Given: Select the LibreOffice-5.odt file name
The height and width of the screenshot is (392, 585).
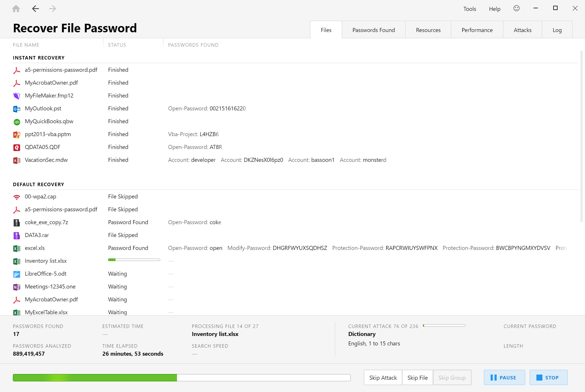Looking at the screenshot, I should click(45, 274).
